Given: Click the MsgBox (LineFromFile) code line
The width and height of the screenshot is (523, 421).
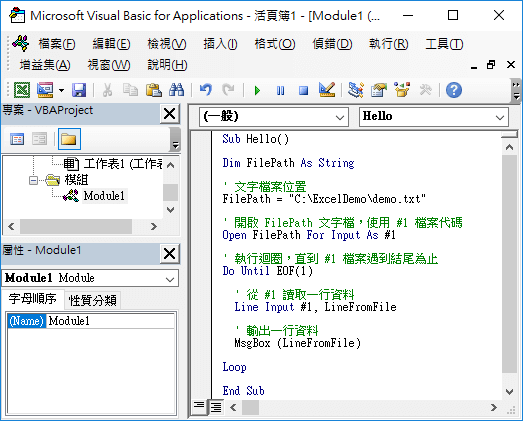Looking at the screenshot, I should point(298,343).
